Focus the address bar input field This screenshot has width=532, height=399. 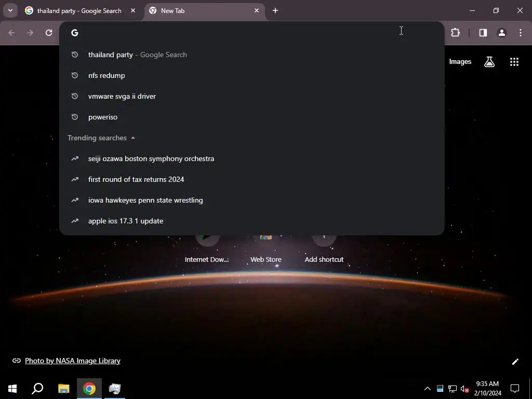(x=251, y=33)
